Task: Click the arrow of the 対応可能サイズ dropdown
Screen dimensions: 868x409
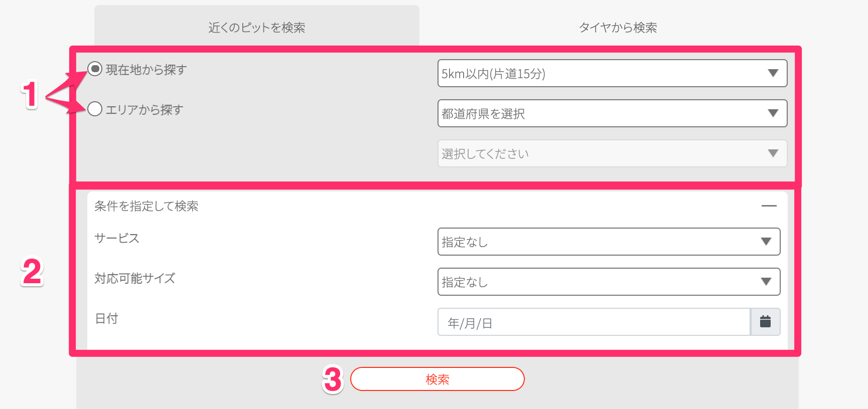Action: pos(766,282)
